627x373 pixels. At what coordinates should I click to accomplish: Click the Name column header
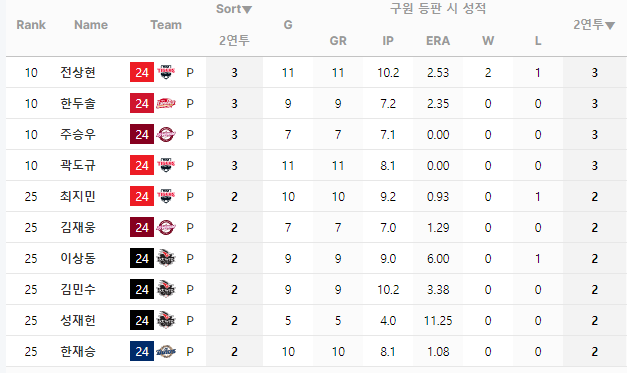91,25
